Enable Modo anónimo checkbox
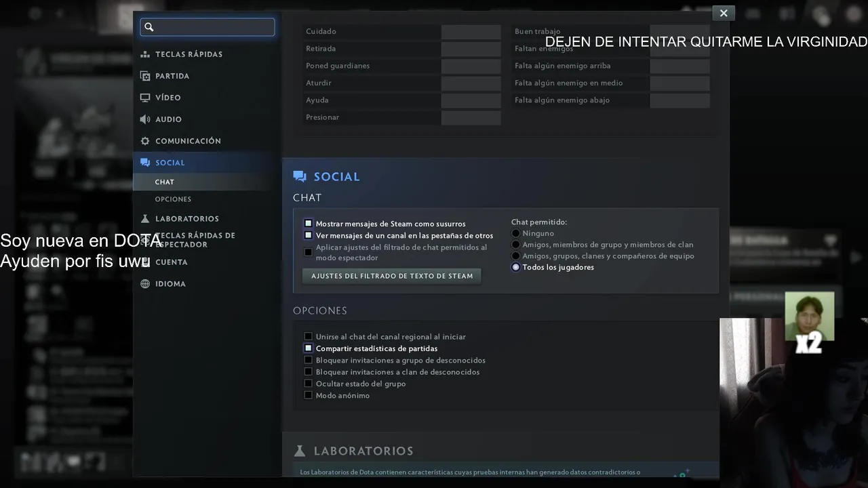Viewport: 868px width, 488px height. click(309, 395)
